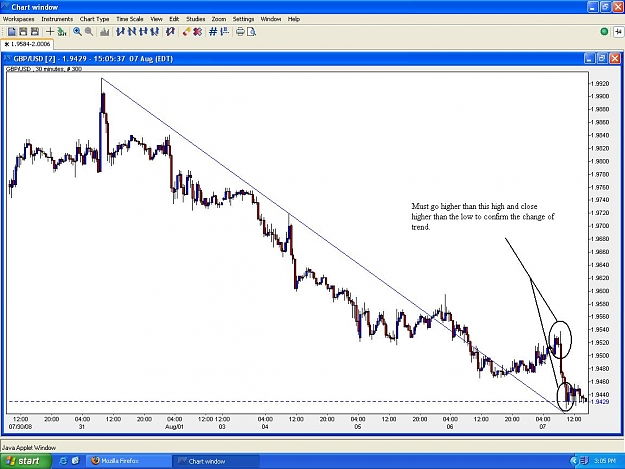Select the eraser tool icon
625x469 pixels.
pos(186,32)
